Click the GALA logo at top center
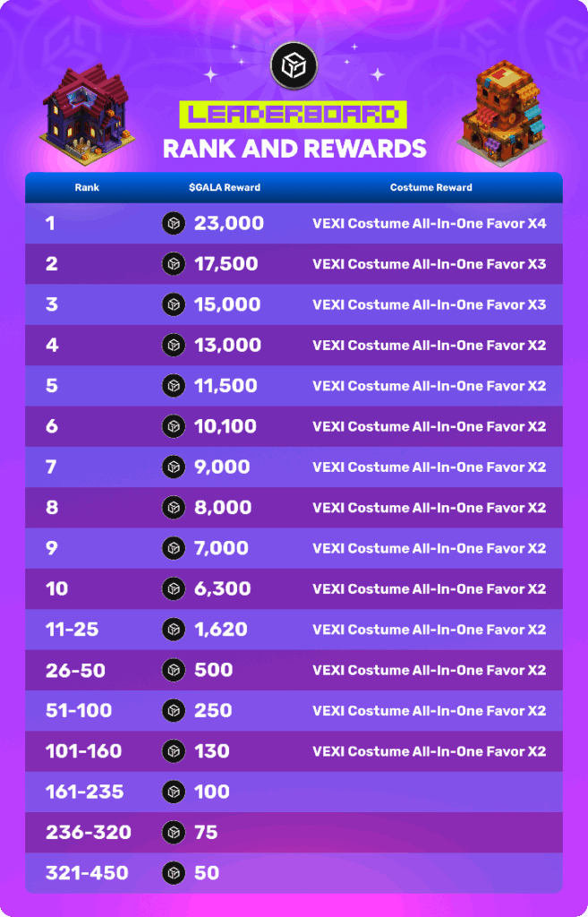The image size is (588, 917). [294, 65]
